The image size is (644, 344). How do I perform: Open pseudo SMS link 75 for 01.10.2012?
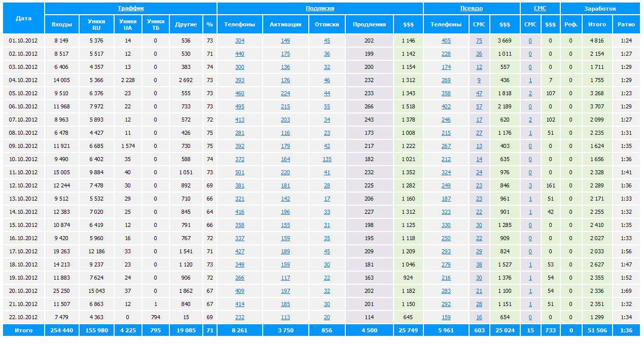(x=479, y=41)
